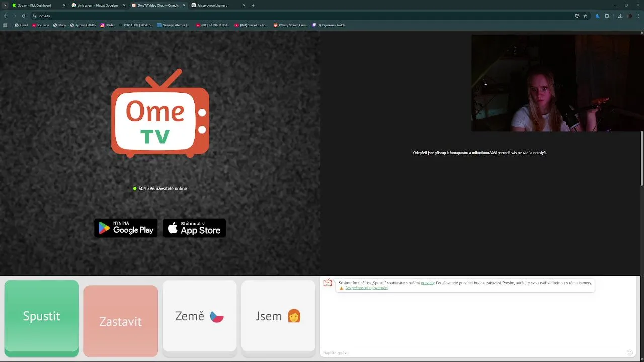Open the TAJNÁ MLŽDA YouTube bookmark
Viewport: 644px width, 362px height.
click(213, 25)
